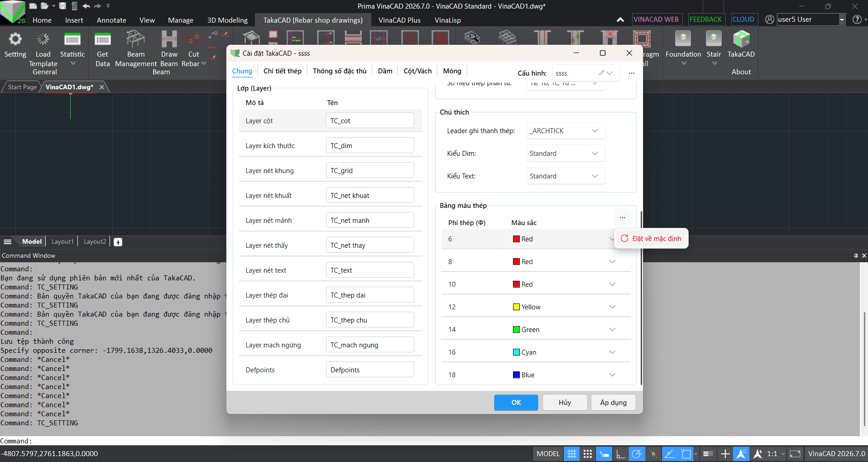Add a new layout with plus icon

point(118,242)
